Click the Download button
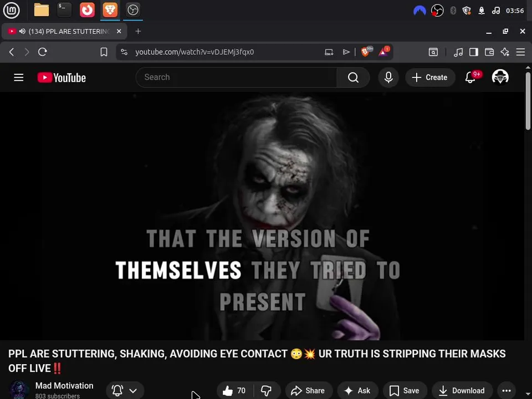The width and height of the screenshot is (532, 399). tap(462, 391)
